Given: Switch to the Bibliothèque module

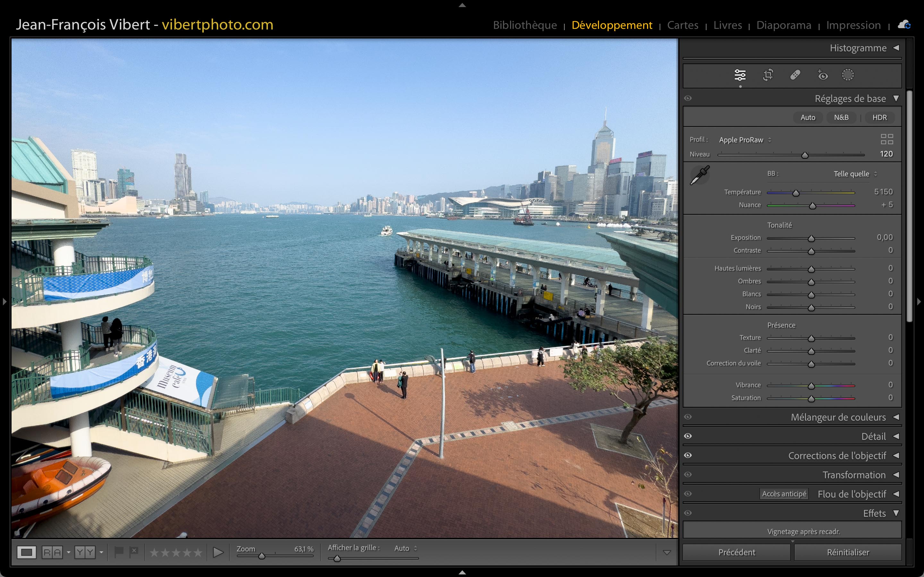Looking at the screenshot, I should (x=525, y=25).
